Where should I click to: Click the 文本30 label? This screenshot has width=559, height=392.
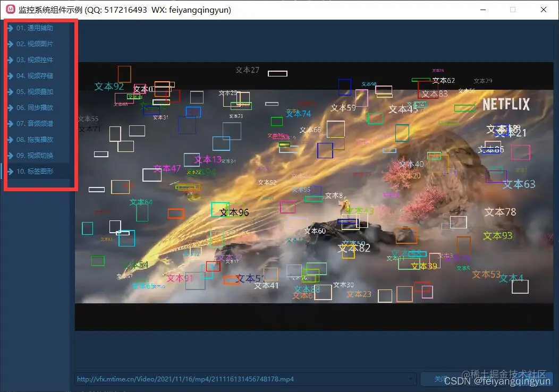344,285
